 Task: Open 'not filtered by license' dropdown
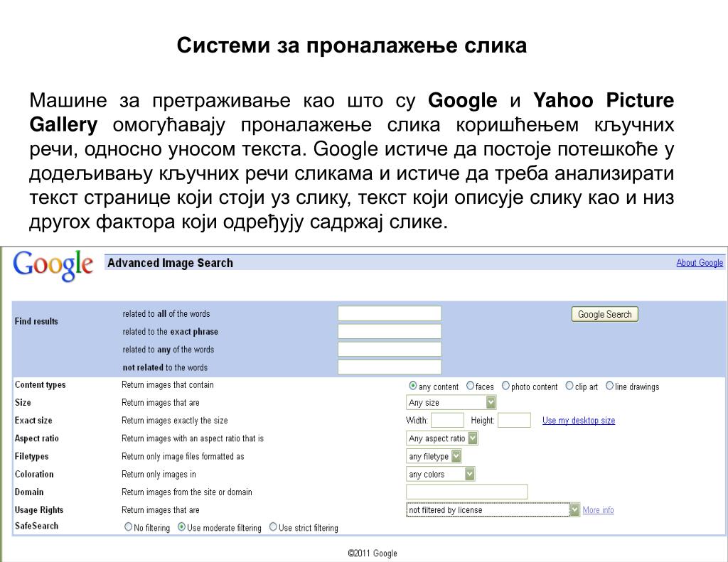click(x=493, y=509)
